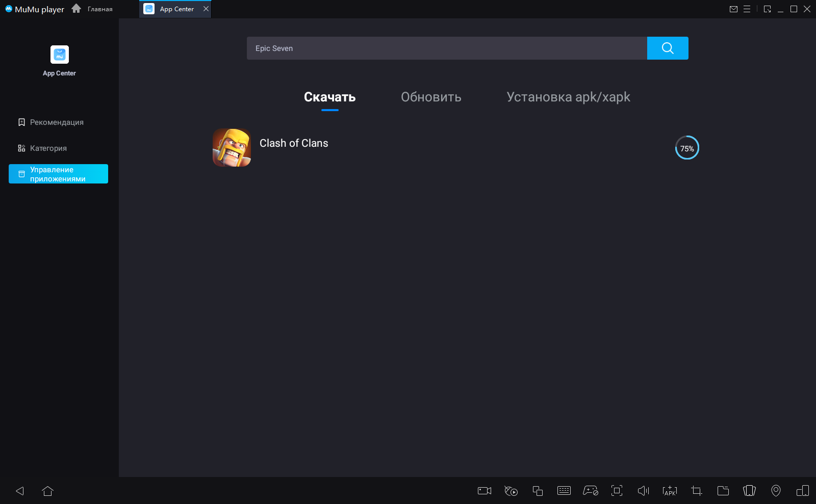
Task: Click the Clash of Clans app icon
Action: coord(232,148)
